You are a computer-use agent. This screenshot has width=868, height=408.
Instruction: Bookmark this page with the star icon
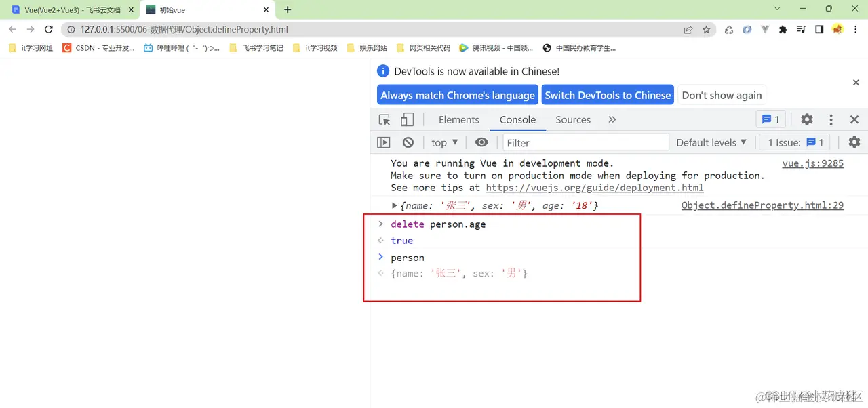(706, 29)
